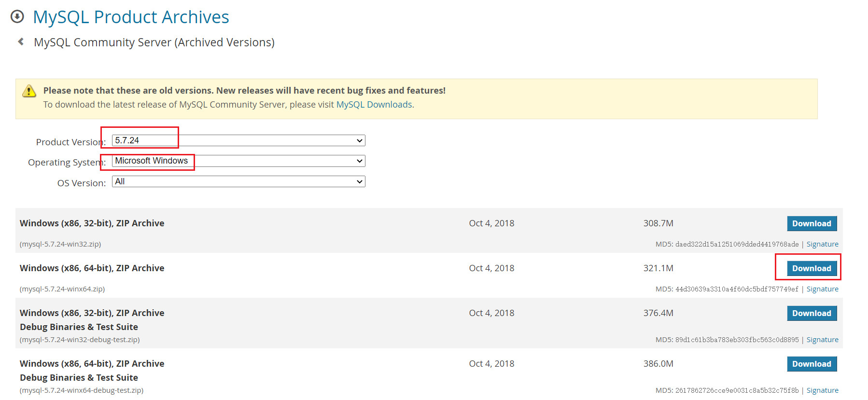View Signature for win32-debug-test.zip

coord(822,340)
